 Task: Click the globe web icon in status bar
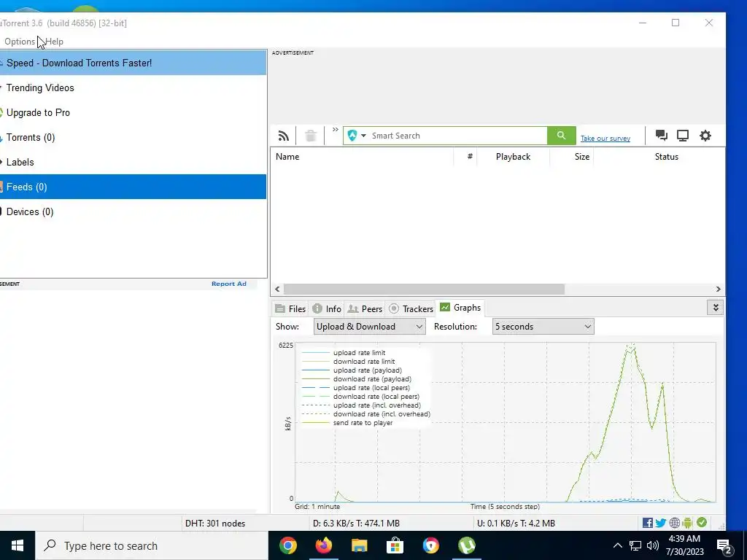pos(675,523)
